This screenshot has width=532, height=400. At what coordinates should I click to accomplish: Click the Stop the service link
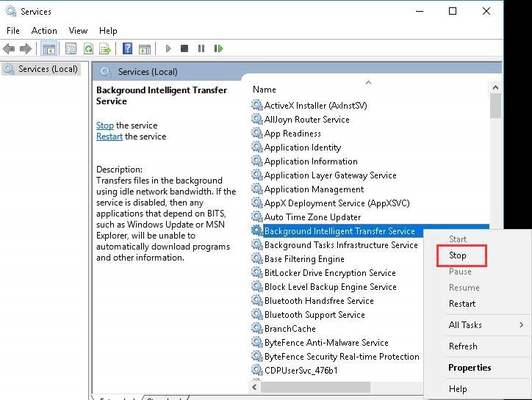pyautogui.click(x=105, y=126)
